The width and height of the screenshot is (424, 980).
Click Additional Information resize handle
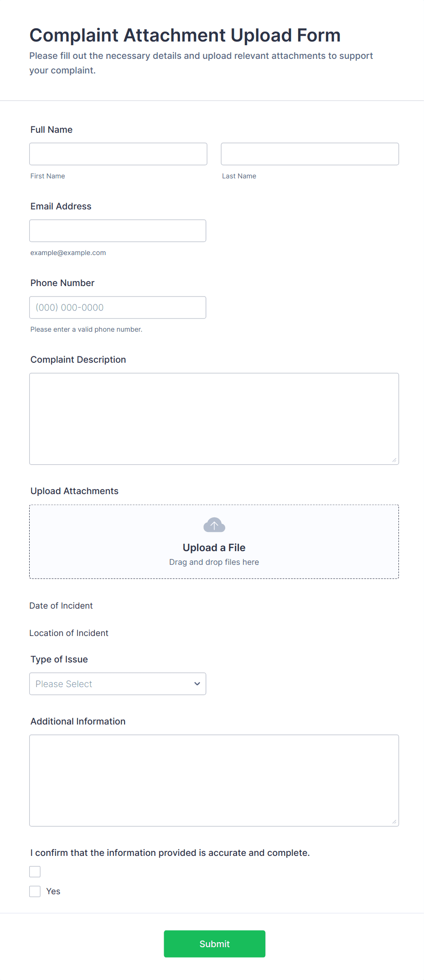(x=394, y=822)
